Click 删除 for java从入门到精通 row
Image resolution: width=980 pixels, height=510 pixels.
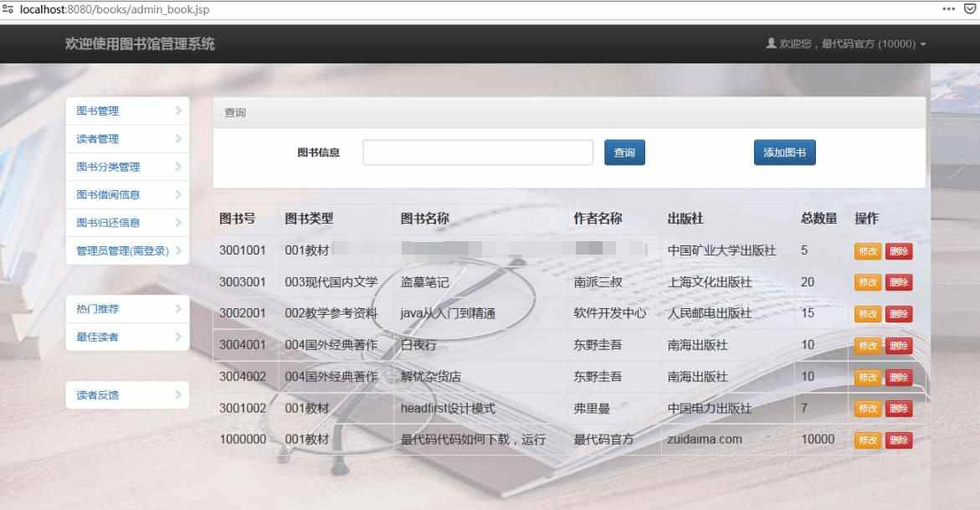[x=899, y=313]
